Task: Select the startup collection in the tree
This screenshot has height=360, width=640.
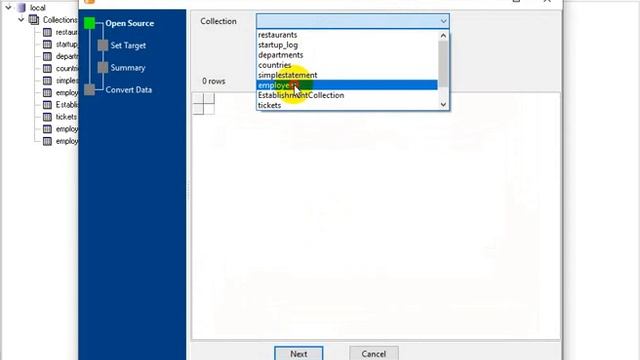Action: pyautogui.click(x=67, y=44)
